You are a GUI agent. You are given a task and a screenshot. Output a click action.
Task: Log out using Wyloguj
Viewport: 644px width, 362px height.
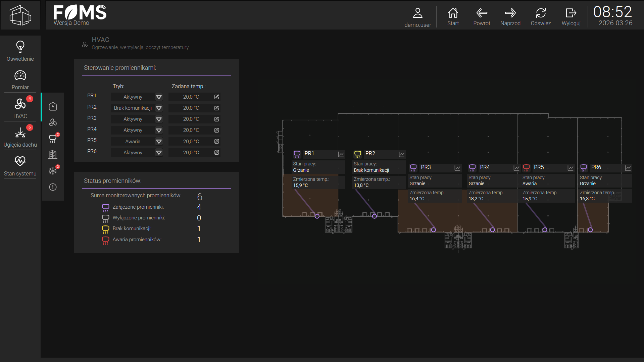[571, 16]
